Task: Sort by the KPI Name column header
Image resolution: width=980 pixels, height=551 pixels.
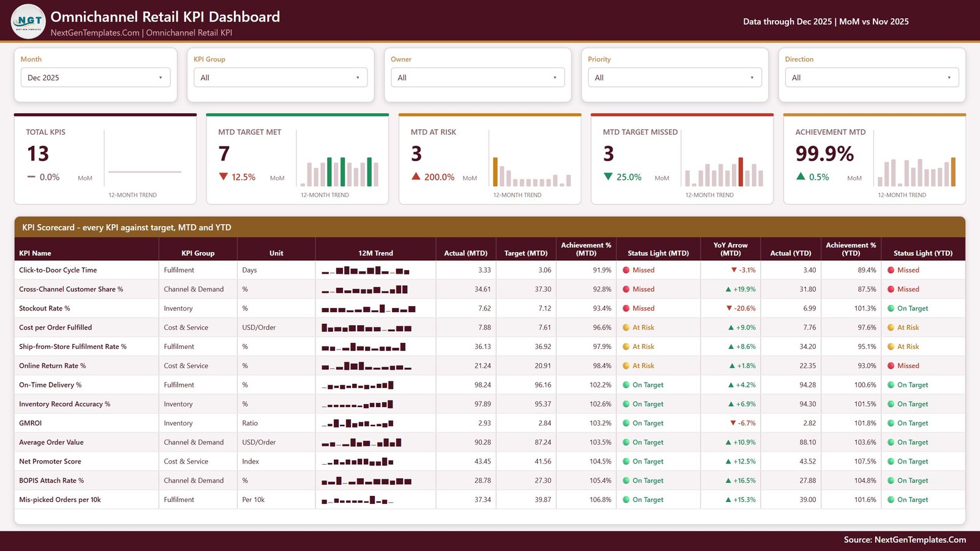Action: [35, 253]
